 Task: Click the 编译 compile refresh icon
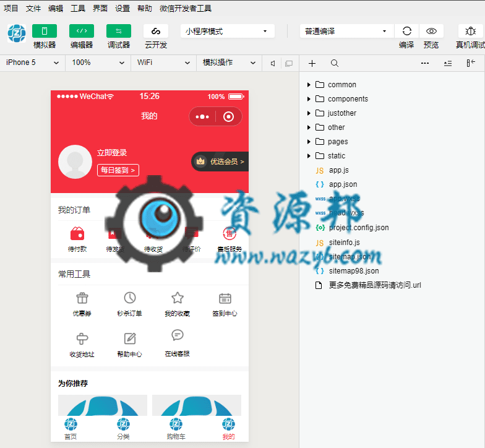(x=407, y=31)
